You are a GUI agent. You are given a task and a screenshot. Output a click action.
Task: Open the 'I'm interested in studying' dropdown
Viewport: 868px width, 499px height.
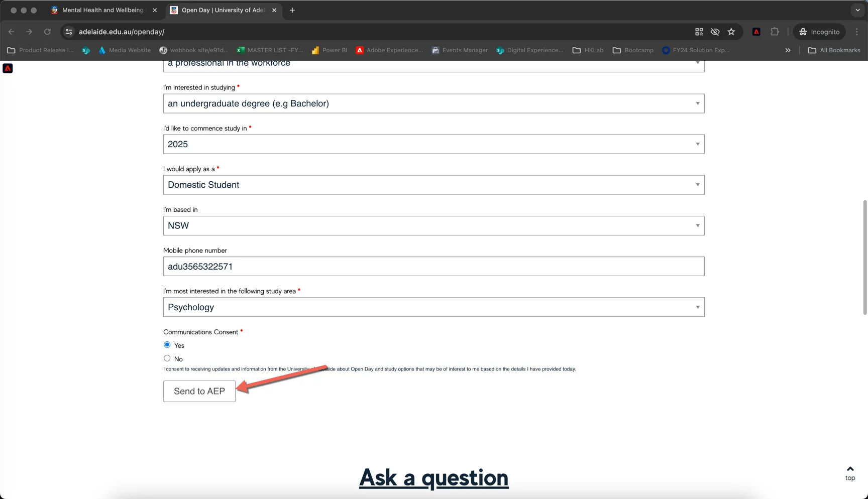click(x=433, y=103)
